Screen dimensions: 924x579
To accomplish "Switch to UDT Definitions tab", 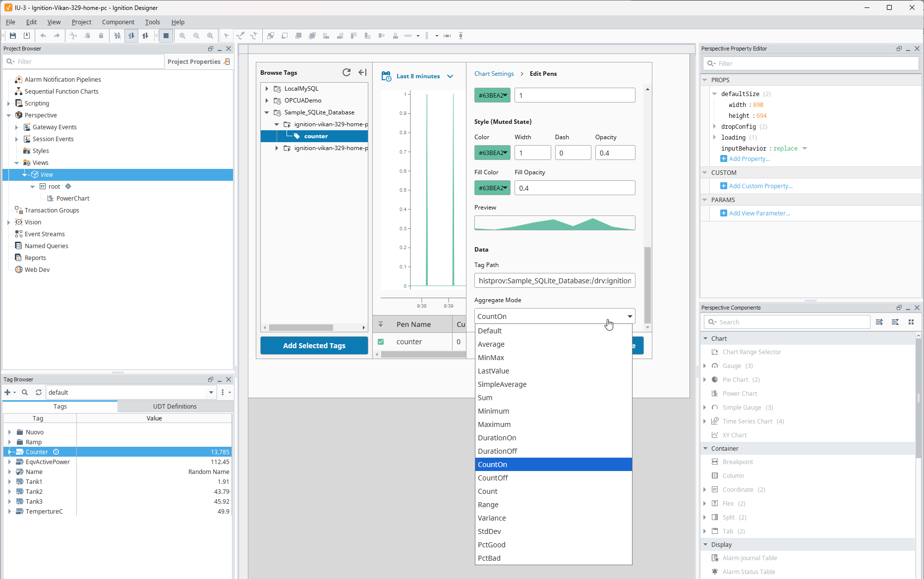I will point(174,406).
